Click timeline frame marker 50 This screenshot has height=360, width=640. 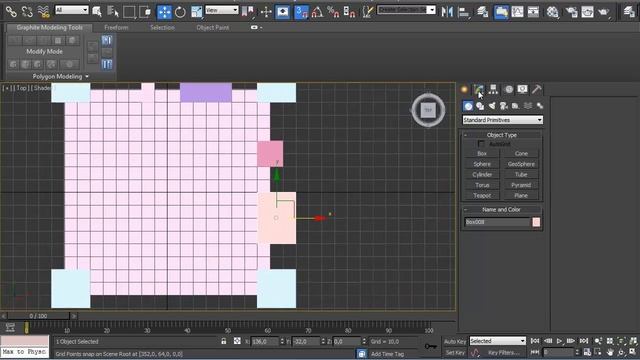[227, 330]
